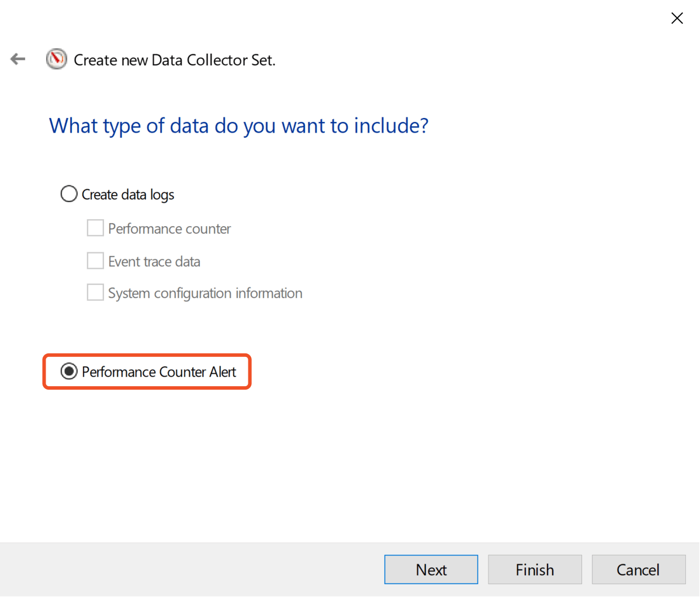Select the Performance Counter Alert radio circle
Viewport: 700px width, 597px height.
click(x=69, y=372)
